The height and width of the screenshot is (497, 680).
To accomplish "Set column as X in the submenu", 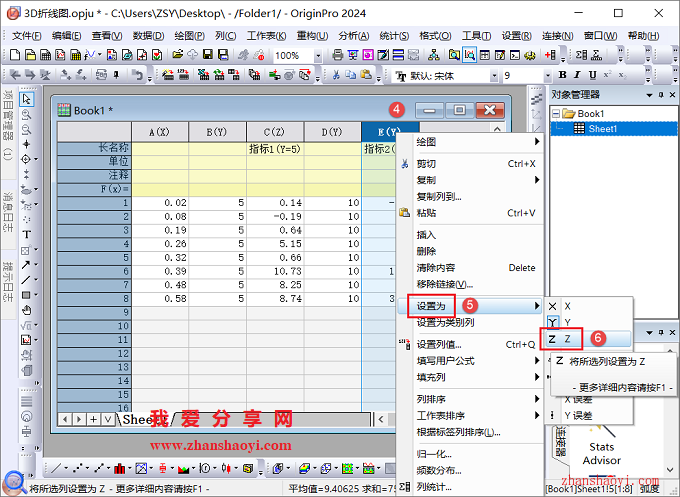I will pyautogui.click(x=588, y=306).
